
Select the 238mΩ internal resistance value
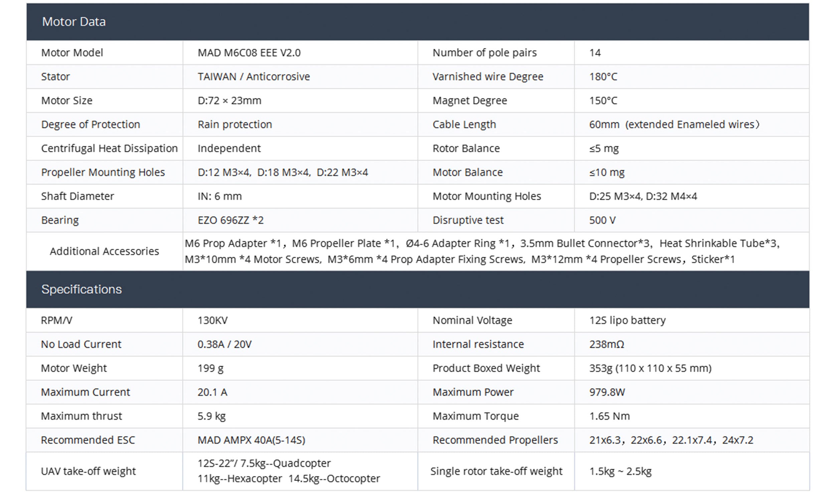(607, 344)
